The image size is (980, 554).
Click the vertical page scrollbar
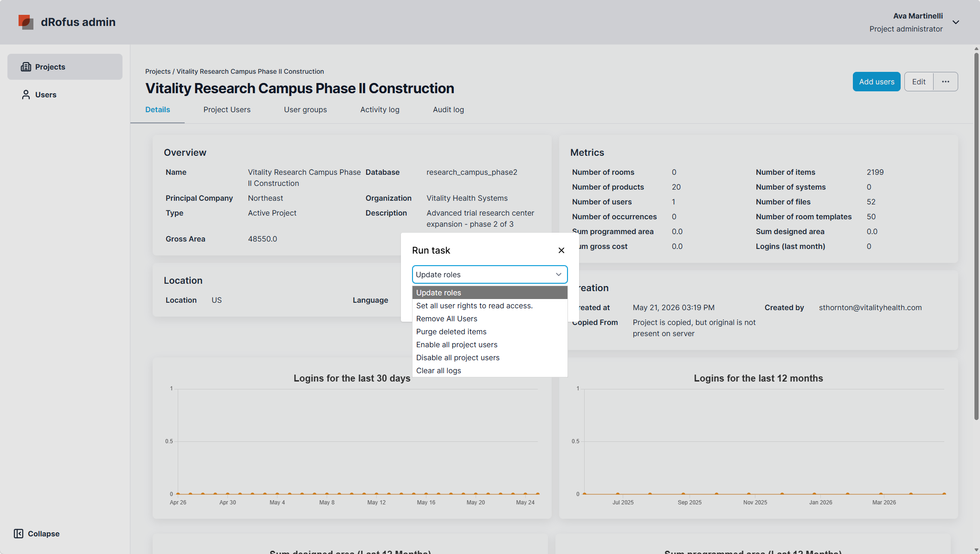coord(976,236)
